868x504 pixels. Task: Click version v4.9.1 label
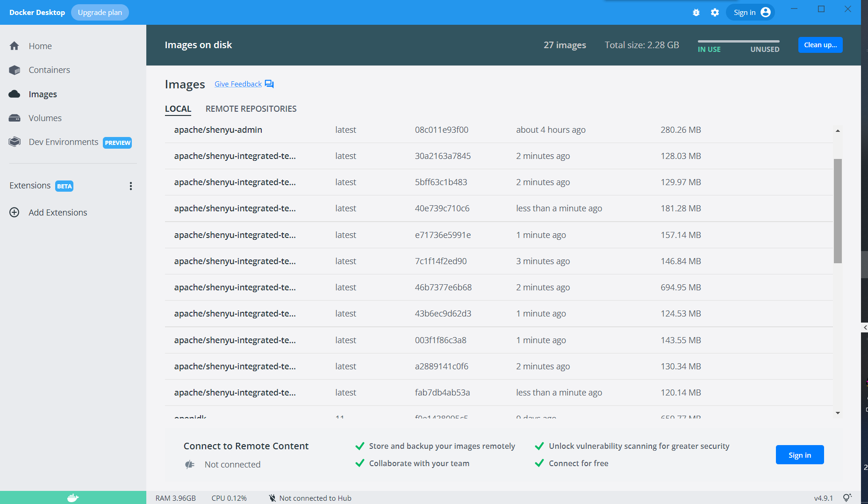824,498
